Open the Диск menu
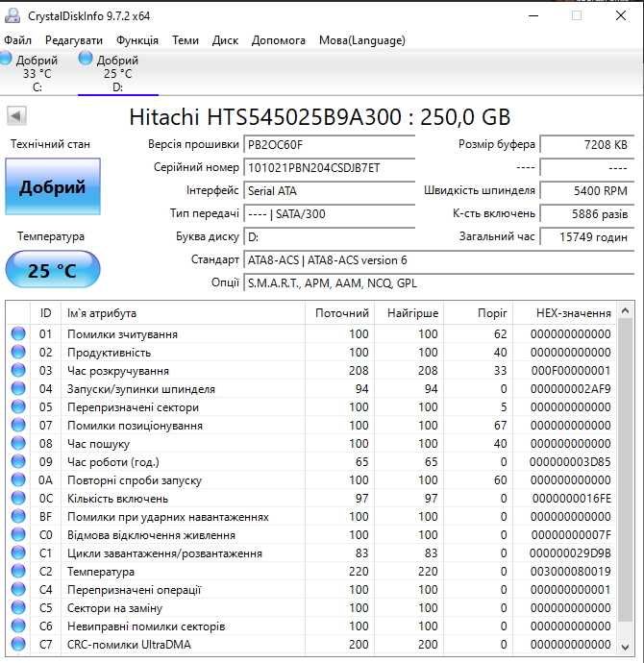Viewport: 644px width, 663px height. point(225,40)
